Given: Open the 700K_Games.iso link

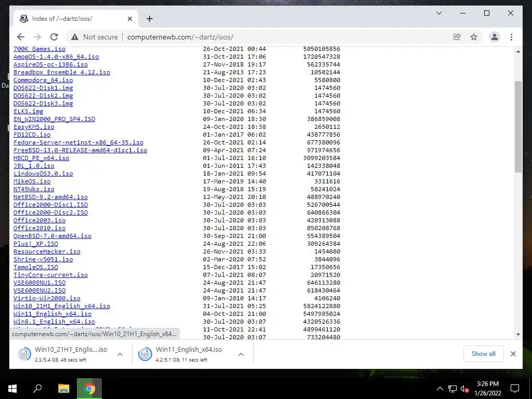Looking at the screenshot, I should click(39, 49).
